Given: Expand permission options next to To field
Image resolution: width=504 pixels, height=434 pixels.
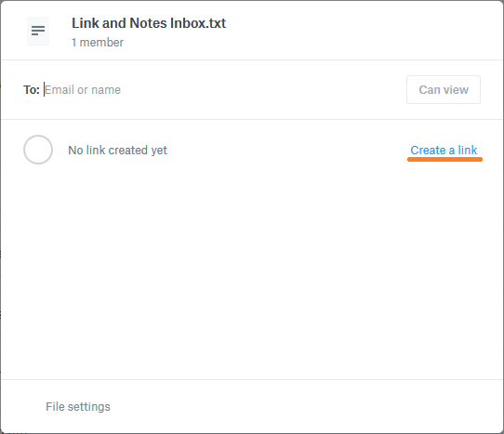Looking at the screenshot, I should [x=444, y=89].
